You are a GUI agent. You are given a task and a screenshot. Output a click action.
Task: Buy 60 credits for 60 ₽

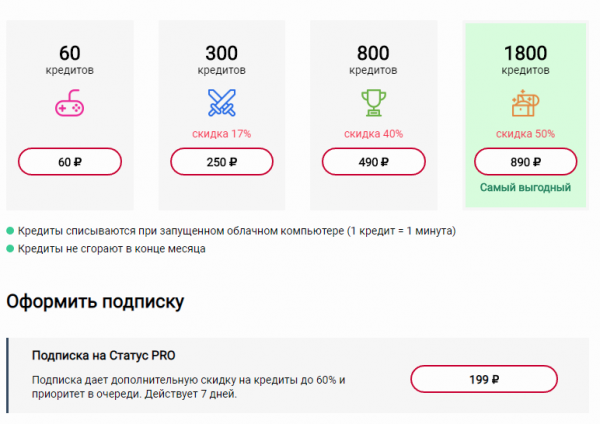coord(70,162)
